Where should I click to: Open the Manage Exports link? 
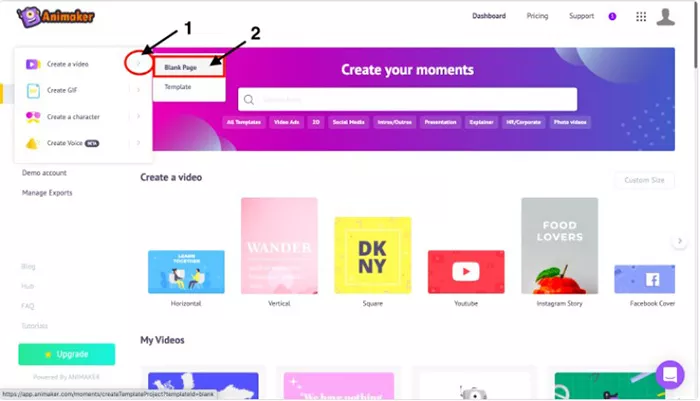pyautogui.click(x=47, y=193)
